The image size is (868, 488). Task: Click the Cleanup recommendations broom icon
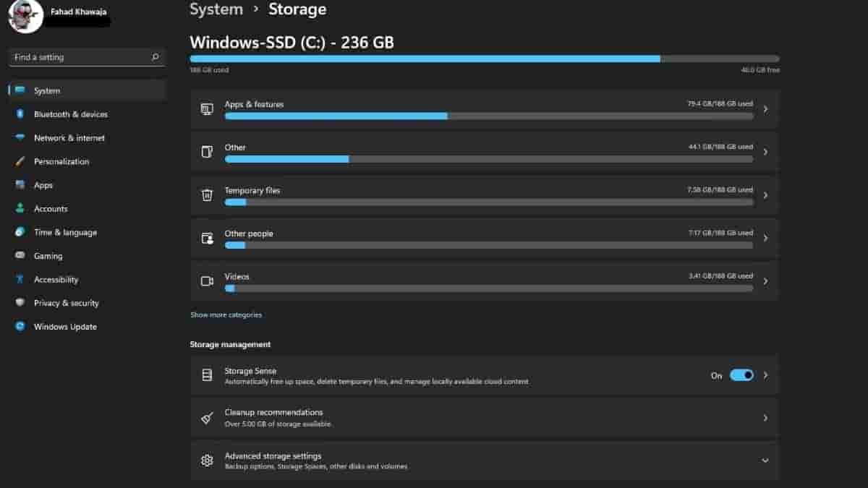207,418
